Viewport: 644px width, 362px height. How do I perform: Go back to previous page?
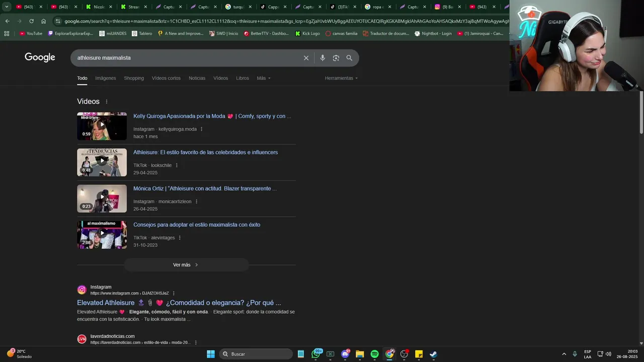point(7,21)
